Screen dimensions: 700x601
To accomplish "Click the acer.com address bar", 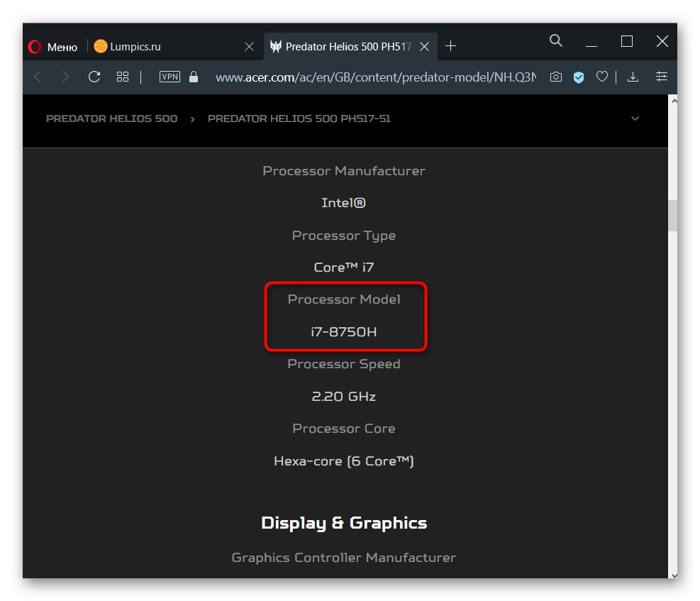I will (x=376, y=77).
